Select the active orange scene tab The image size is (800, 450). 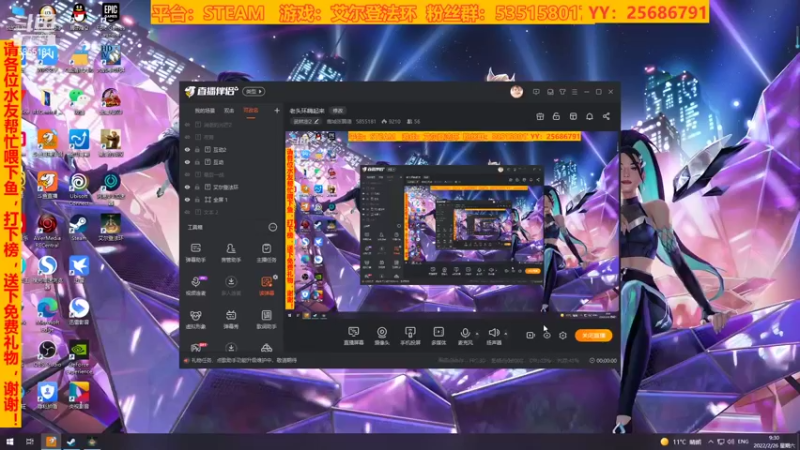pos(251,111)
